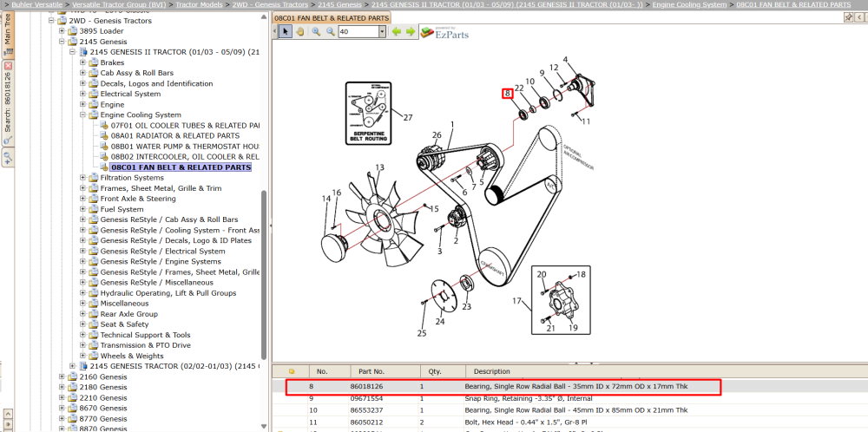868x432 pixels.
Task: Expand the Brakes node
Action: [x=82, y=62]
